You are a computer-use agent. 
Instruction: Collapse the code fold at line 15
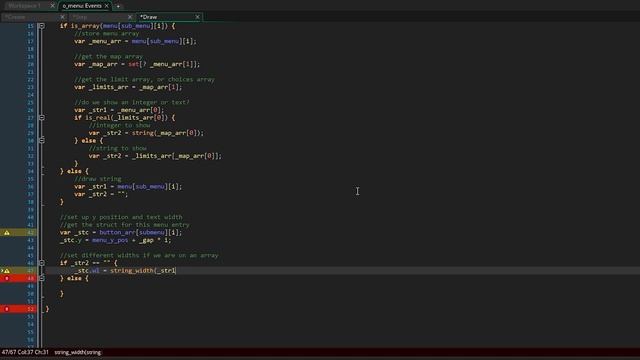(42, 26)
